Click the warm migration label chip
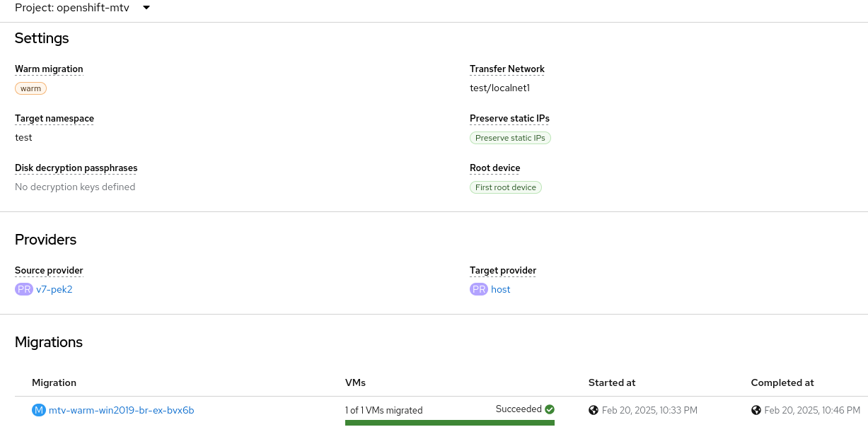The height and width of the screenshot is (427, 868). (31, 88)
